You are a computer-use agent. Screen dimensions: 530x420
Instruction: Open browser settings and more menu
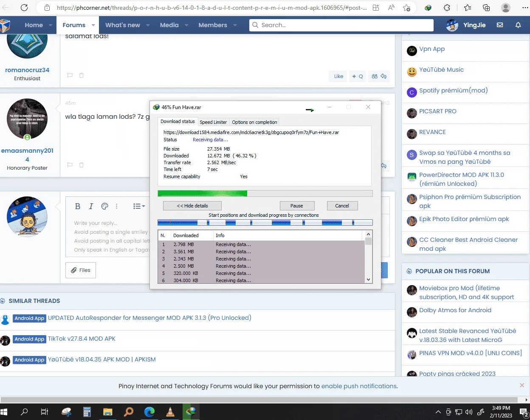point(525,8)
